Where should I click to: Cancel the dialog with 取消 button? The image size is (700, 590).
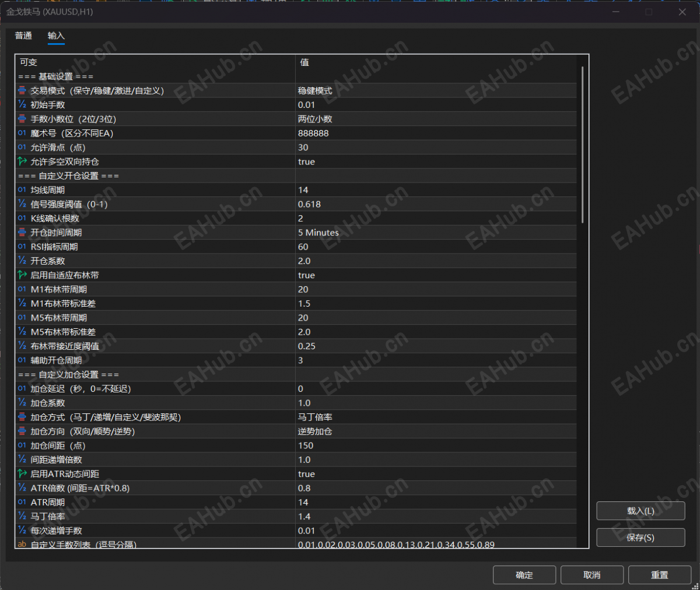point(592,575)
